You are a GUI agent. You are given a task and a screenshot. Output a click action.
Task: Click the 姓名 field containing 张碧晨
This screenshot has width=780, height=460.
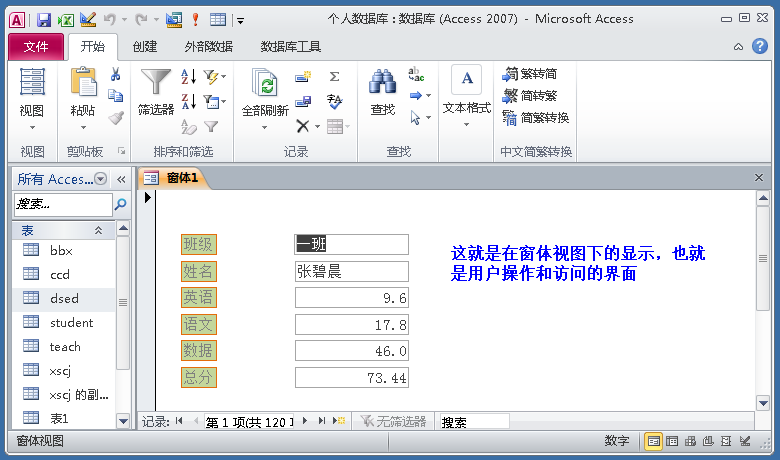pyautogui.click(x=352, y=272)
